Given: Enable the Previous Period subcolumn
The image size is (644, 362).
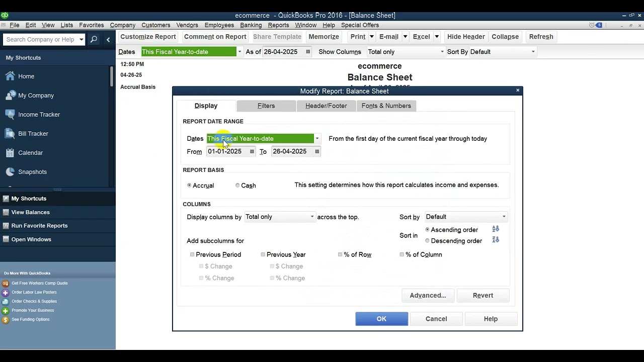Looking at the screenshot, I should click(192, 255).
